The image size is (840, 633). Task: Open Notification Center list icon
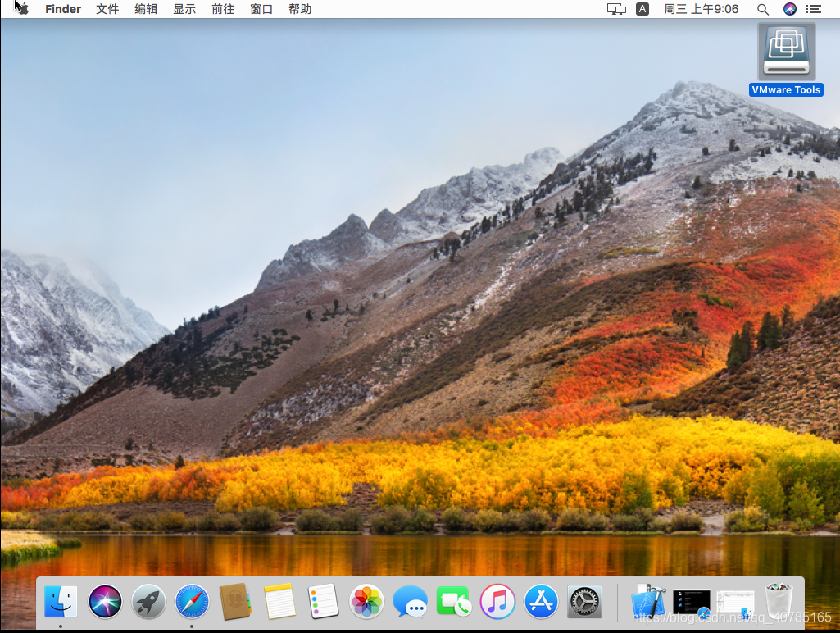point(814,9)
